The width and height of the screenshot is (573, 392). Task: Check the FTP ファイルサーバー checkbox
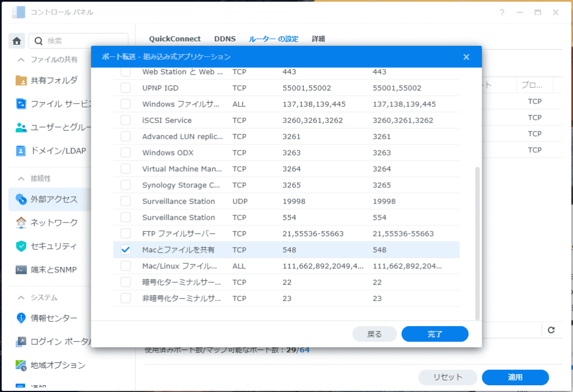[x=126, y=234]
